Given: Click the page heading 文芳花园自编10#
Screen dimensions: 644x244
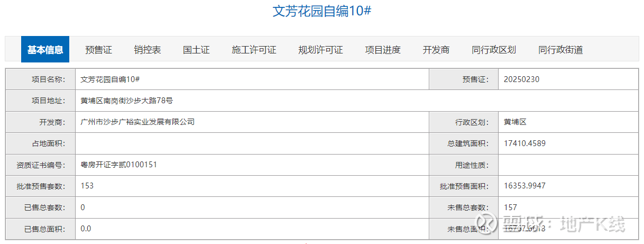Looking at the screenshot, I should click(x=322, y=12).
